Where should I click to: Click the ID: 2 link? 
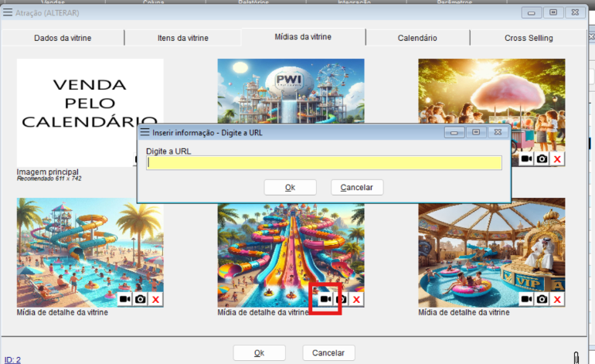[x=12, y=359]
